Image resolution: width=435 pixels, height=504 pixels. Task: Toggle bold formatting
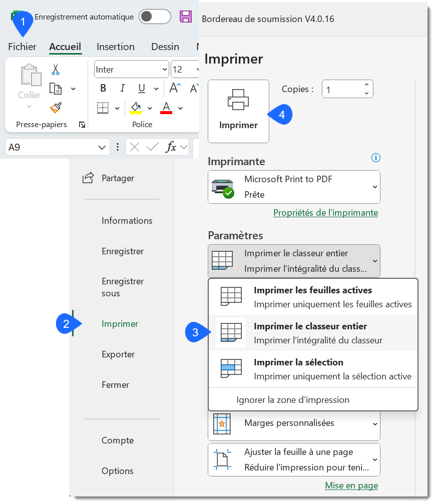tap(103, 88)
